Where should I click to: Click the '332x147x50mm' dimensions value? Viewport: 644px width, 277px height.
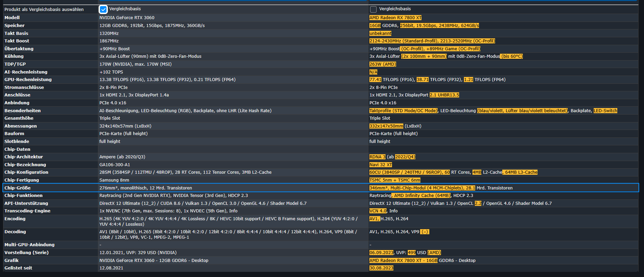tap(386, 126)
